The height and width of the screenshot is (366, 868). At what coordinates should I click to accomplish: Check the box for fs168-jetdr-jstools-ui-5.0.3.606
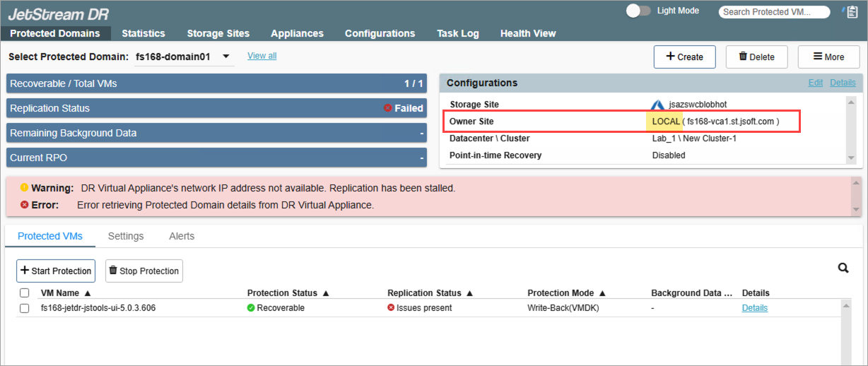tap(25, 308)
